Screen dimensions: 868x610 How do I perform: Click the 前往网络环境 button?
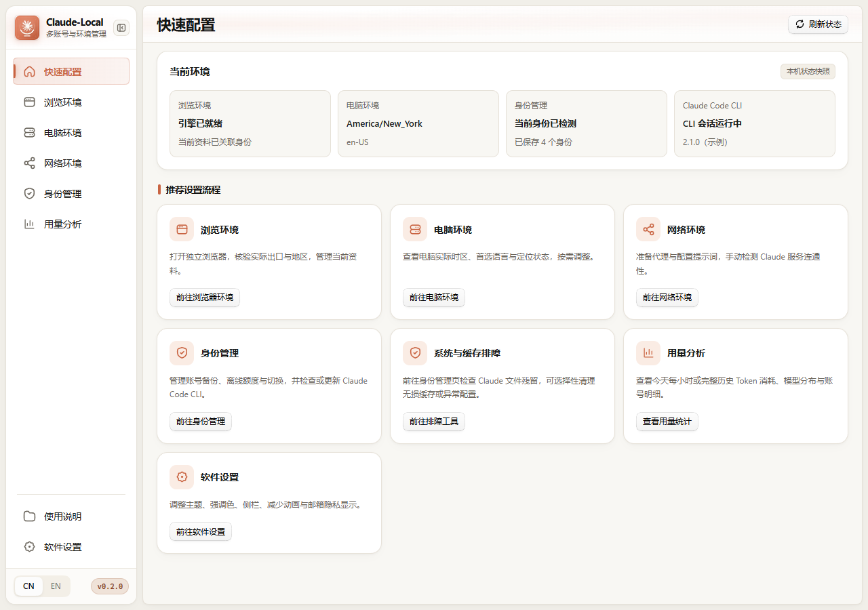click(667, 298)
